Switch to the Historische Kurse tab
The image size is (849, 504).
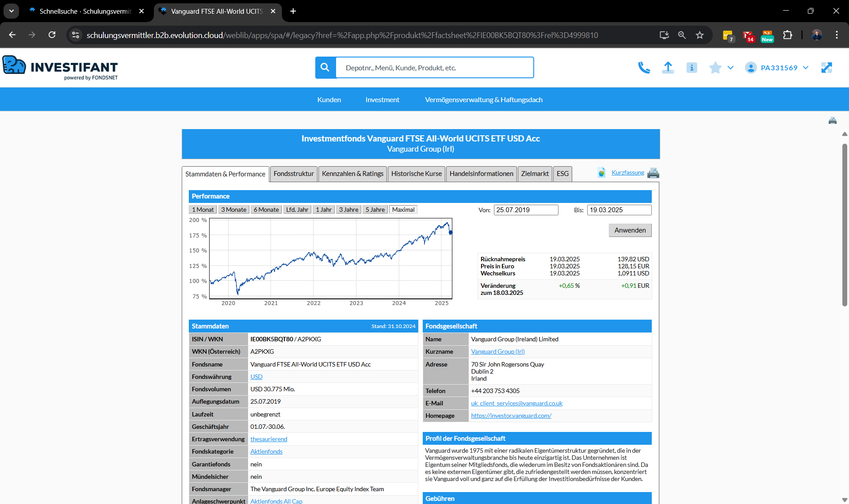tap(416, 174)
